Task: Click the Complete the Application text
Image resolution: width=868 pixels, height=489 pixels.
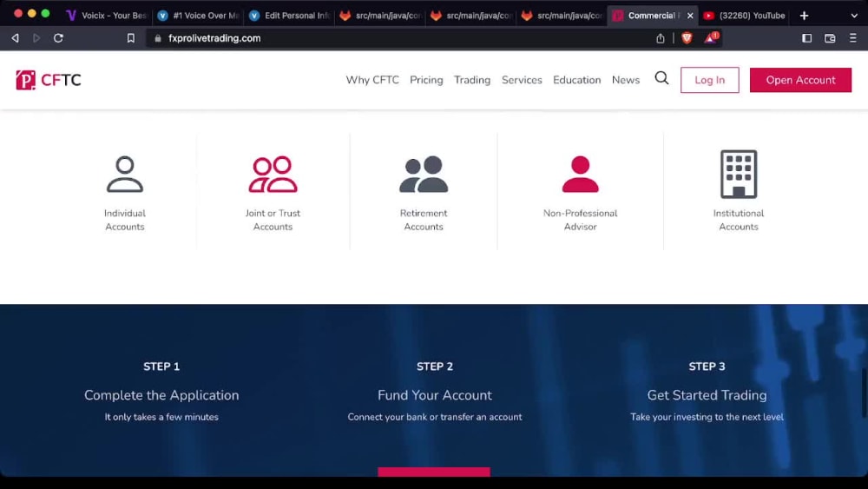Action: (161, 395)
